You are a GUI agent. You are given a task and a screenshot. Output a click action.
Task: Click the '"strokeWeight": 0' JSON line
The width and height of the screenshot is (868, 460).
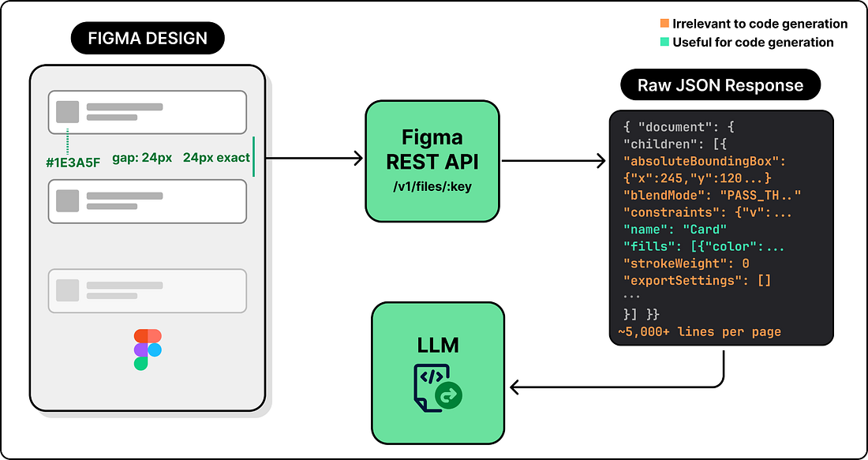tap(686, 264)
